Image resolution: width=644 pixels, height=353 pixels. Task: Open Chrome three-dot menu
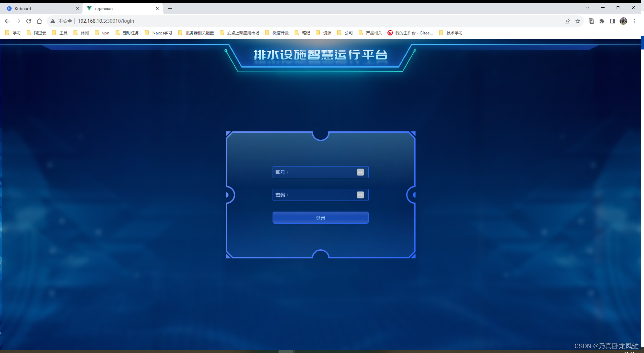[634, 21]
